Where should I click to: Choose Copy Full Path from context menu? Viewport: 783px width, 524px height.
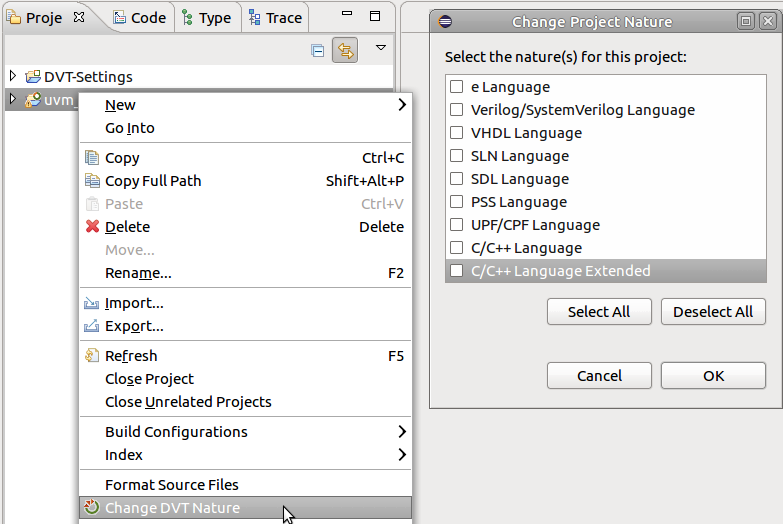click(152, 181)
